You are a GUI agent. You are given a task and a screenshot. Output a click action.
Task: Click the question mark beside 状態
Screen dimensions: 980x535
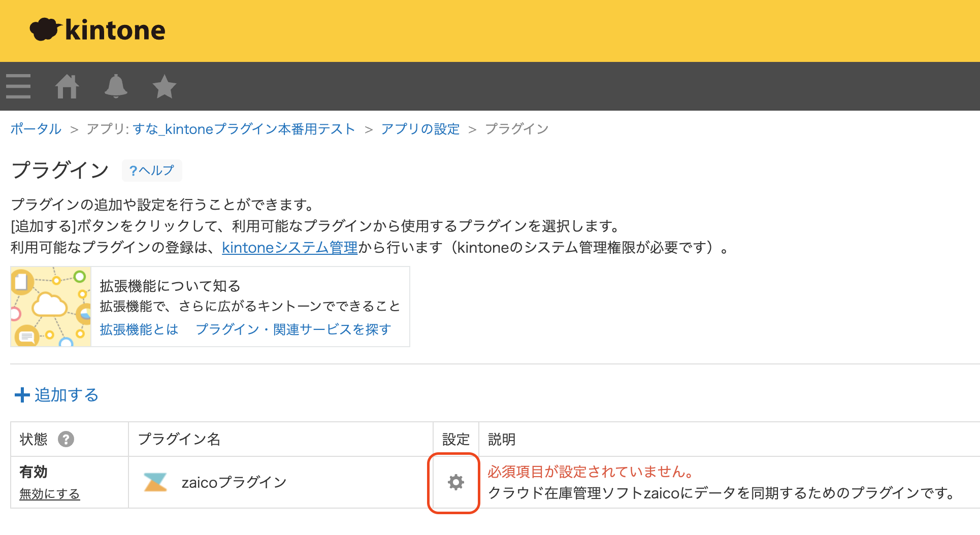pyautogui.click(x=66, y=439)
